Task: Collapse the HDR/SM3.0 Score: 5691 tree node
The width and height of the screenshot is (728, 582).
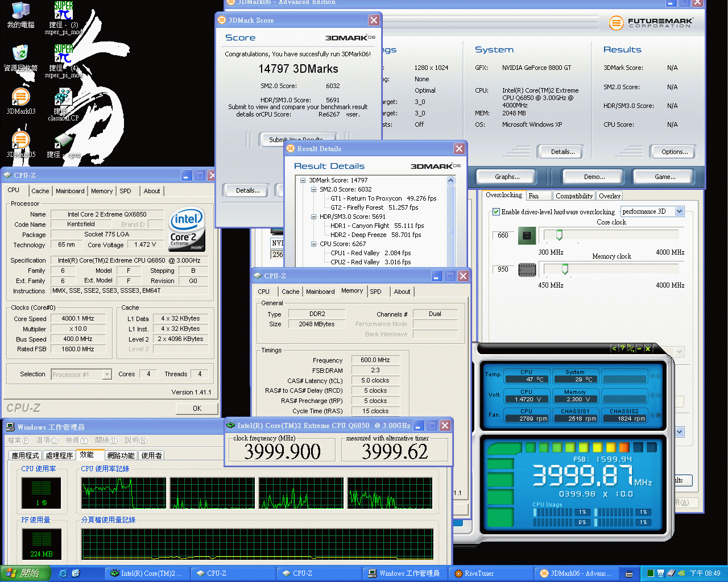Action: [313, 217]
